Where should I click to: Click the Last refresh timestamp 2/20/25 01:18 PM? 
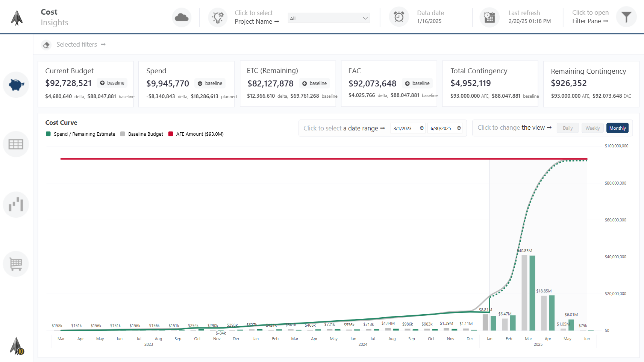point(530,21)
